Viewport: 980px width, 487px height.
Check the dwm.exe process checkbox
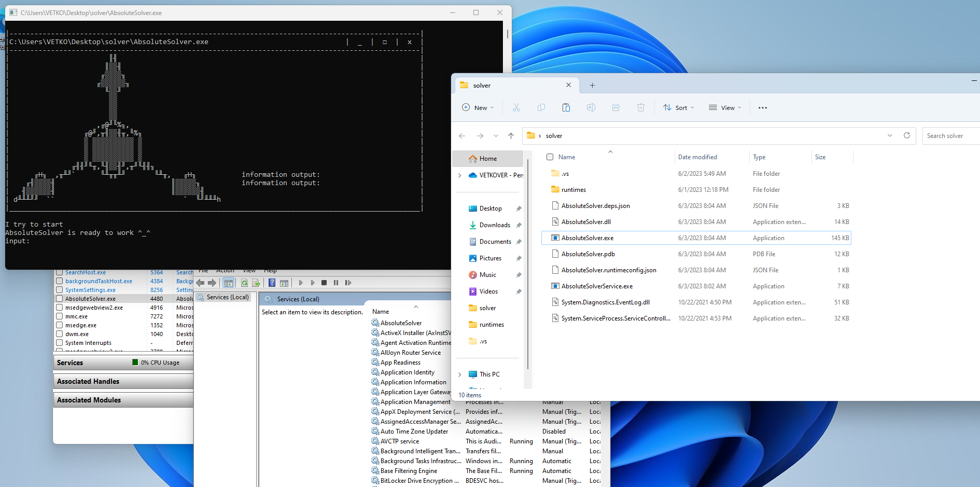click(x=60, y=334)
